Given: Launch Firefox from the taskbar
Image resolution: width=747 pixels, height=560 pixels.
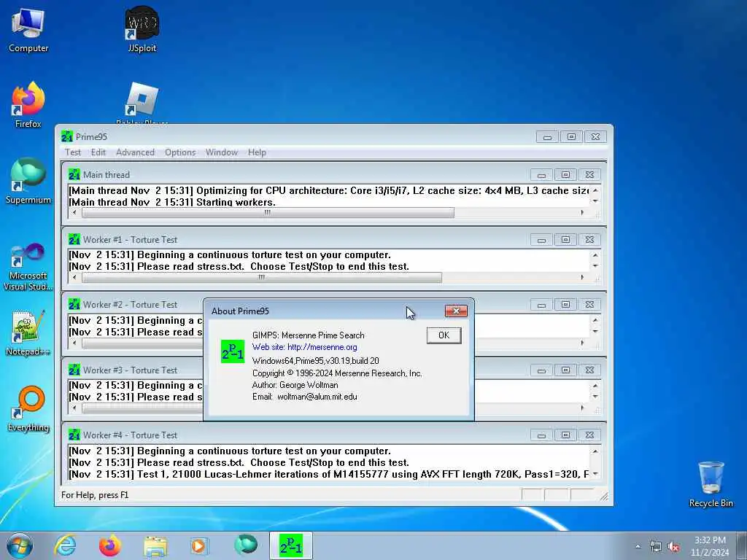Looking at the screenshot, I should click(110, 545).
